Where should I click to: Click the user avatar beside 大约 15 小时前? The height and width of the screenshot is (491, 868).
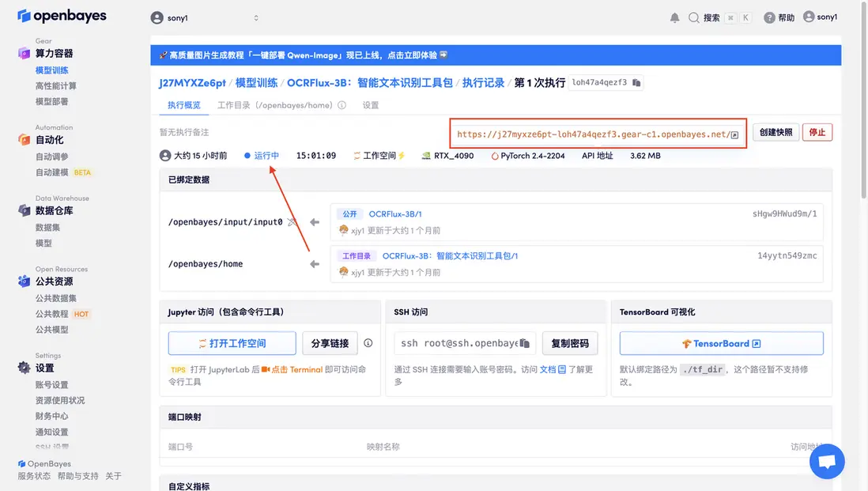165,156
